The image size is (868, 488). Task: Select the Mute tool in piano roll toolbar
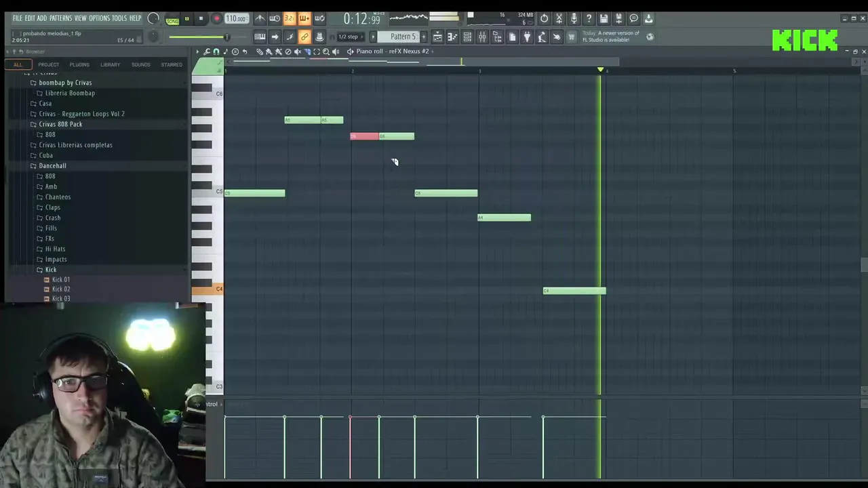point(298,52)
